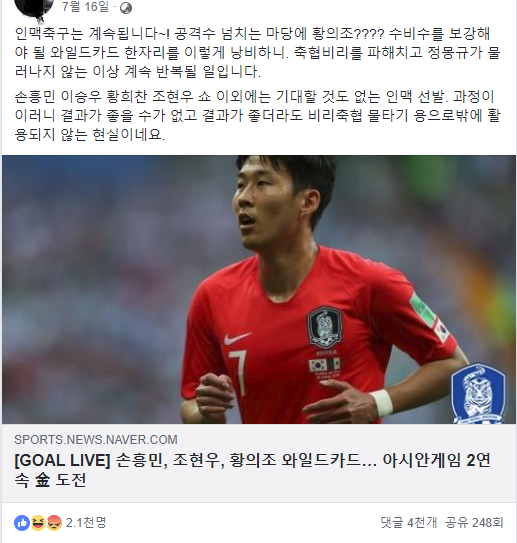Click the second paragraph starting 손흥민 이승우
This screenshot has height=543, width=517.
tap(257, 116)
